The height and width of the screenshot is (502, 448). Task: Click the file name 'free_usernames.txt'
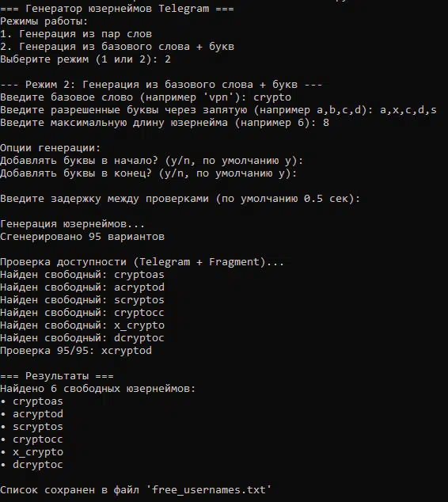click(209, 490)
